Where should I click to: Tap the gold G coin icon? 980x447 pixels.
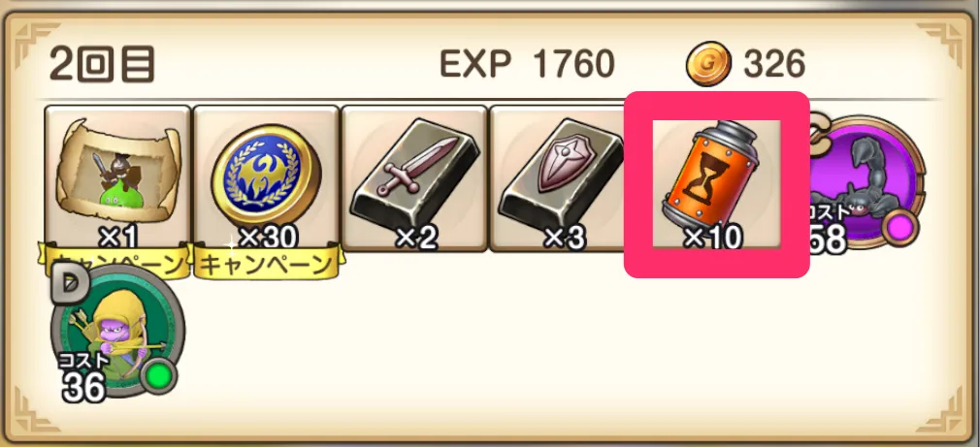tap(708, 64)
